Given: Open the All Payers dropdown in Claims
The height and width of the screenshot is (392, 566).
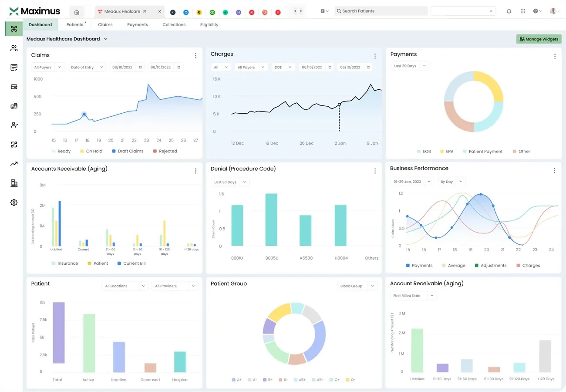Looking at the screenshot, I should tap(48, 67).
